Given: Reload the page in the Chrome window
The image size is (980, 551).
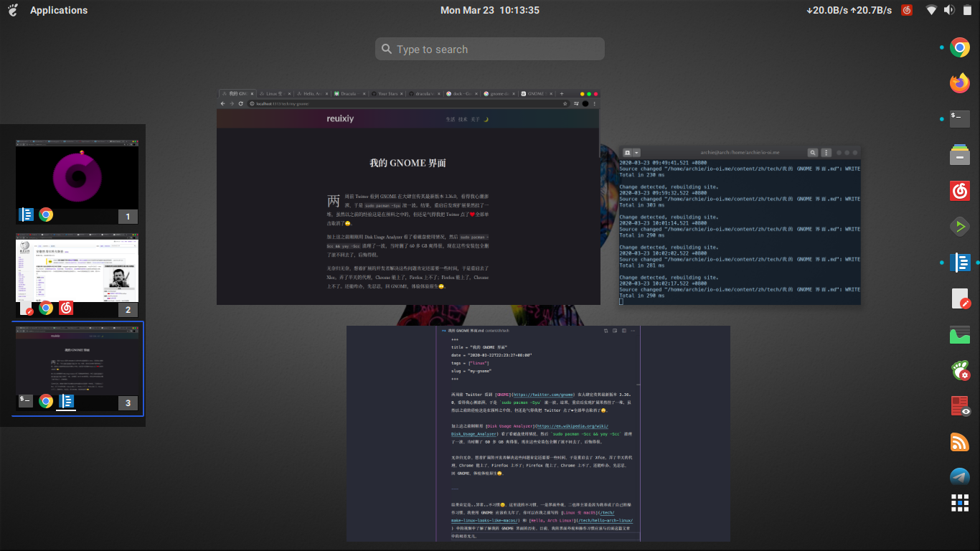Looking at the screenshot, I should coord(240,103).
